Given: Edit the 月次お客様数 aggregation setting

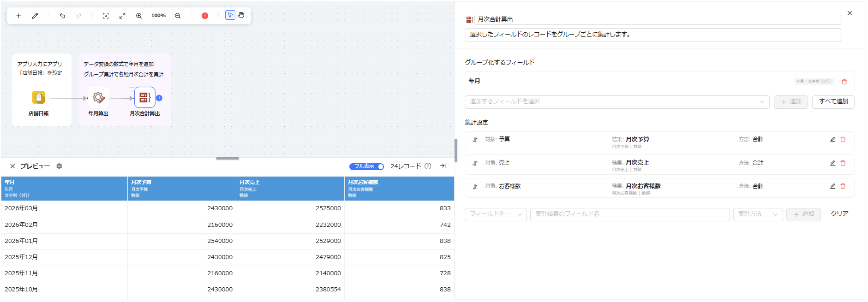Looking at the screenshot, I should 832,186.
